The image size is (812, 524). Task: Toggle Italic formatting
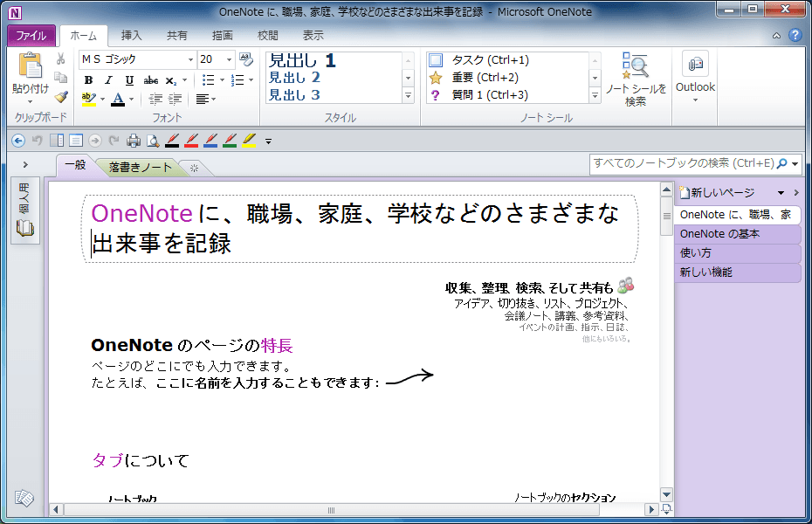coord(109,80)
